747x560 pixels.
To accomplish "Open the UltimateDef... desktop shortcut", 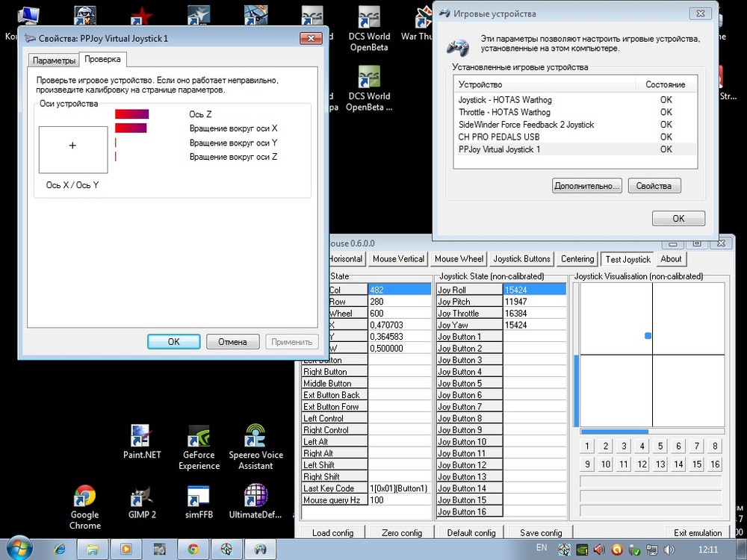I will pos(255,502).
